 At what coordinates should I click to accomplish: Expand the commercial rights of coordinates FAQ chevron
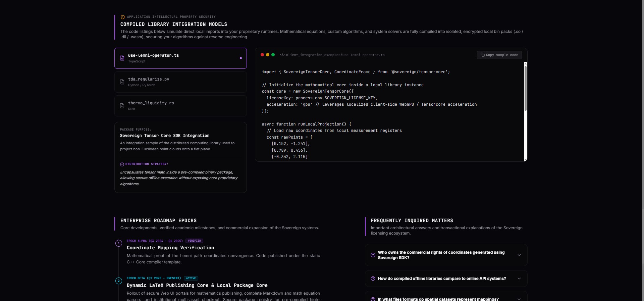519,255
